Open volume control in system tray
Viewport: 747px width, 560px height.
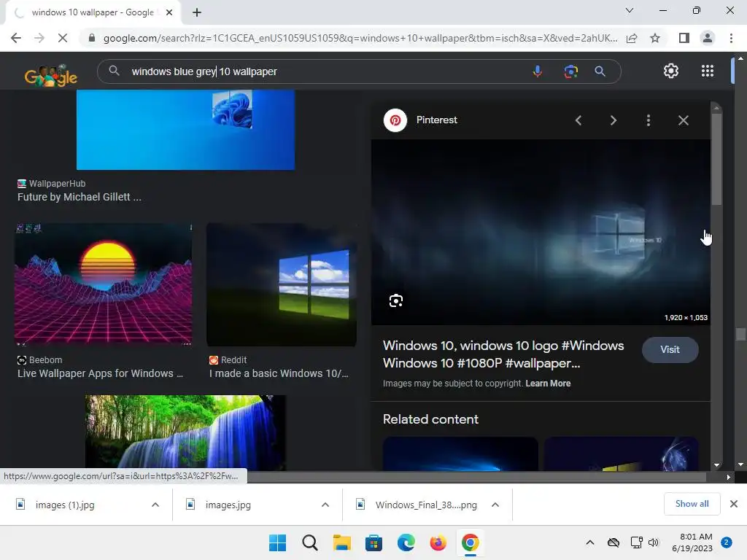tap(653, 542)
